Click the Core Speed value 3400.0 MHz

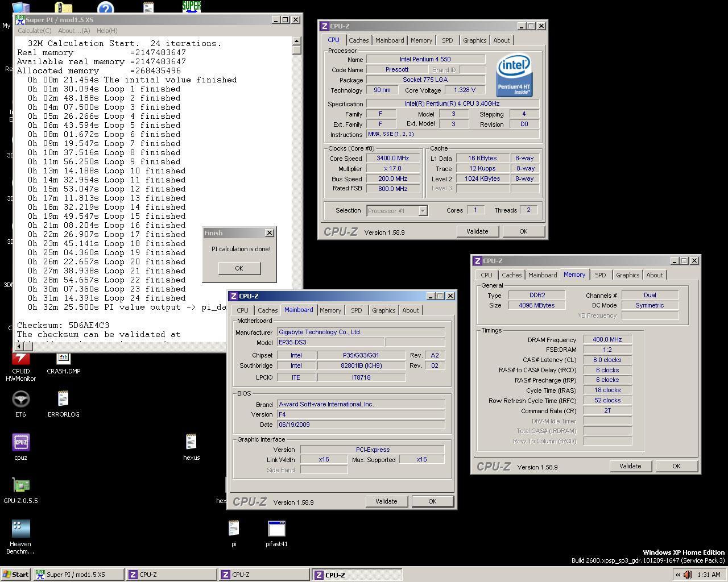393,159
